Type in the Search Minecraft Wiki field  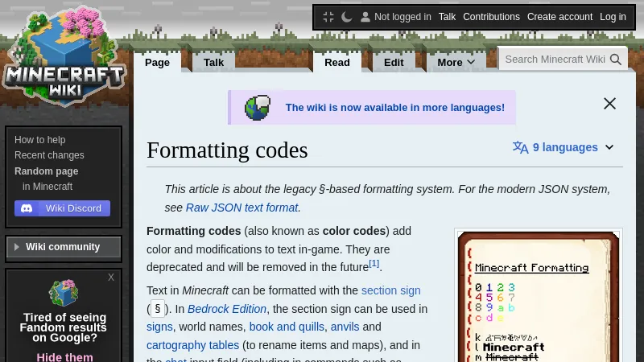click(x=555, y=60)
